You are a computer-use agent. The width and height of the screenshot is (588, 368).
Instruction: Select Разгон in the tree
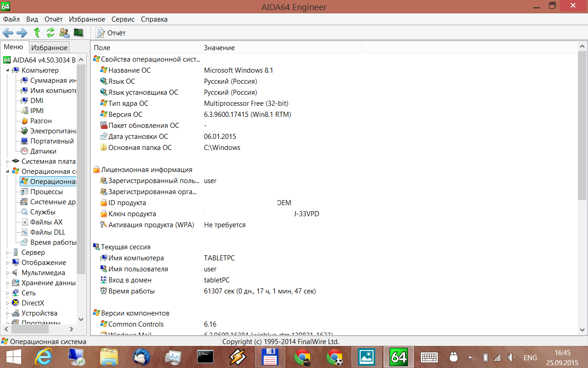click(x=41, y=121)
